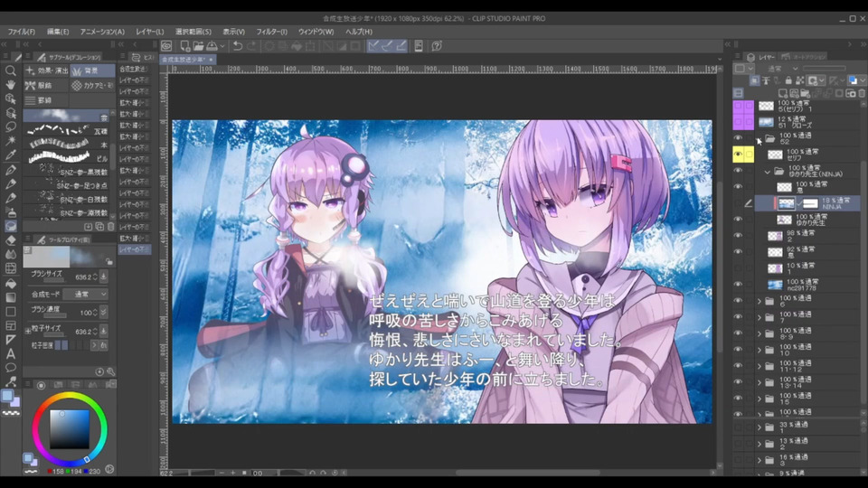The height and width of the screenshot is (488, 868).
Task: Expand layer folder 10
Action: point(759,350)
